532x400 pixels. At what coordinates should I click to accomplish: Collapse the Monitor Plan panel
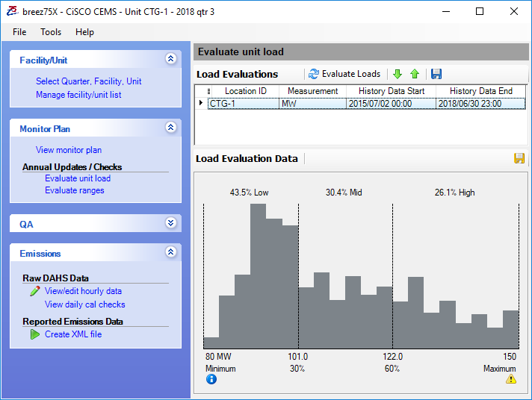pos(171,128)
